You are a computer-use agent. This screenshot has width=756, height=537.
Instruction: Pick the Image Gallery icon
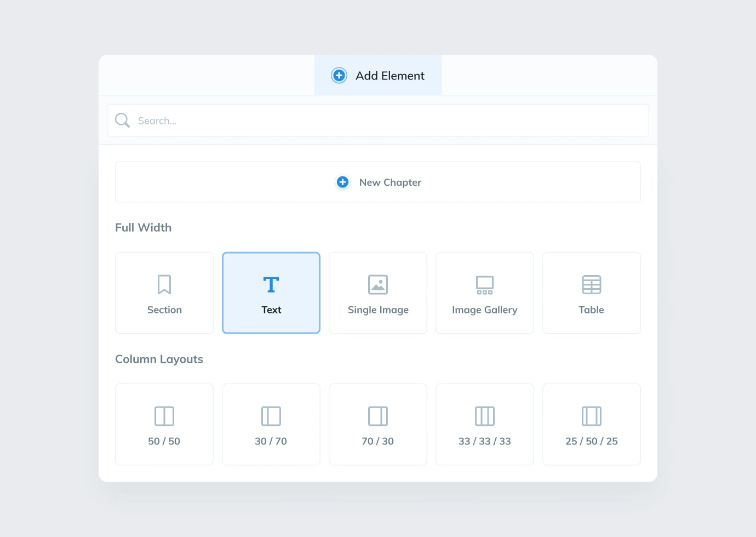[x=485, y=284]
